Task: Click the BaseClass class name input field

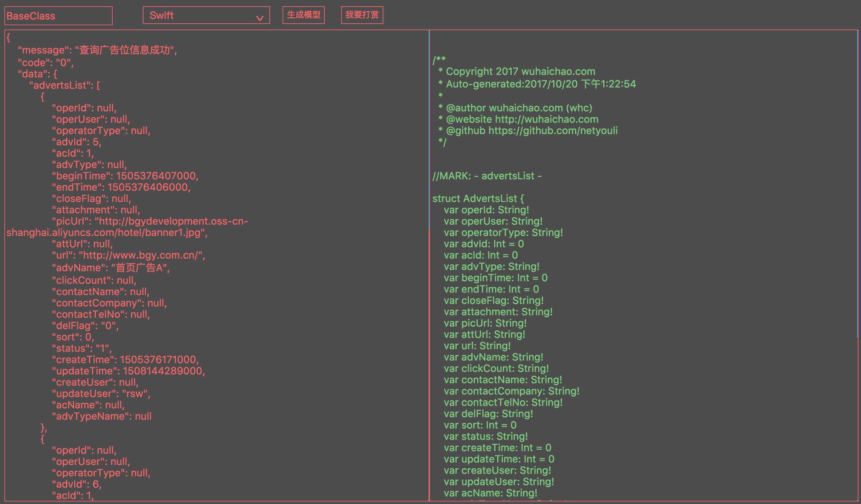Action: tap(59, 16)
